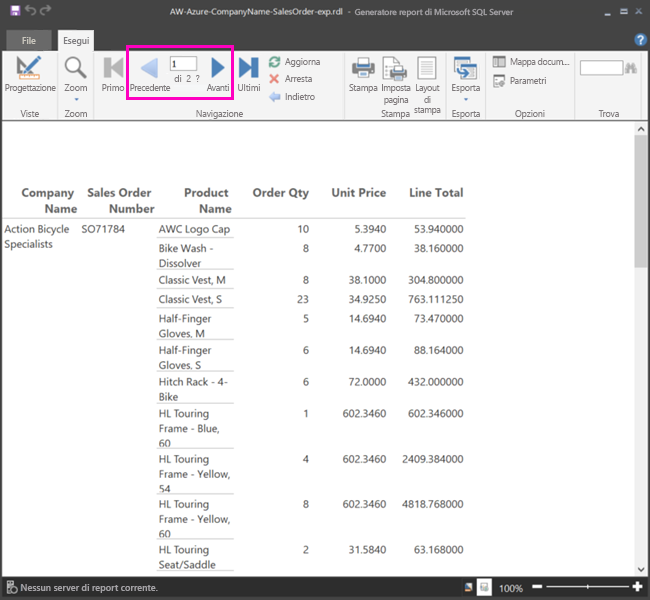Click the Undo arrow in title bar

tap(31, 10)
